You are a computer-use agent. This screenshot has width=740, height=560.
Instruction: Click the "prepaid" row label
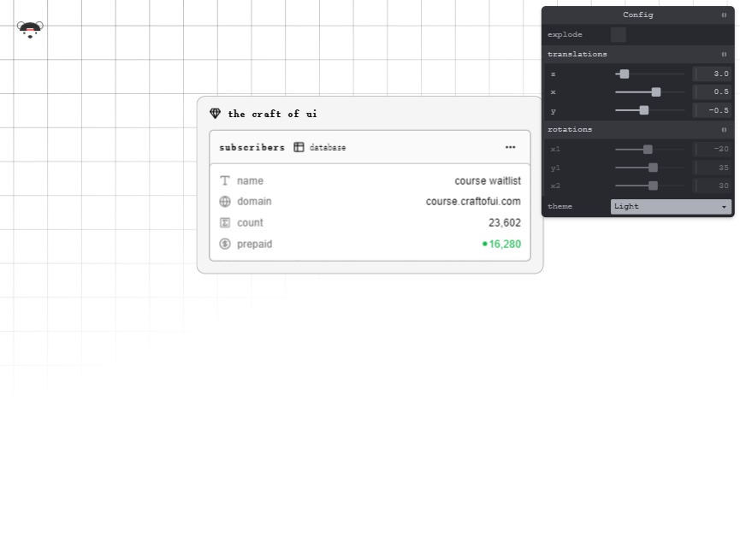click(x=254, y=245)
